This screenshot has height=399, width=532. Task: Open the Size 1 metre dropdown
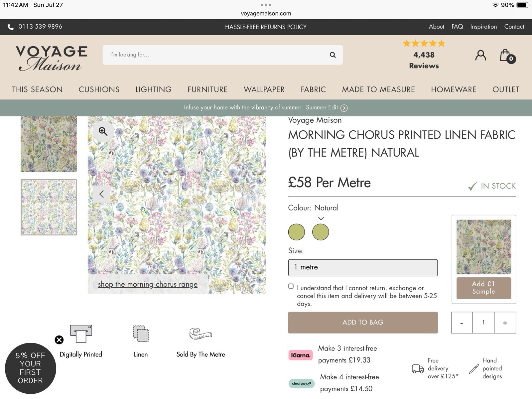[x=363, y=268]
